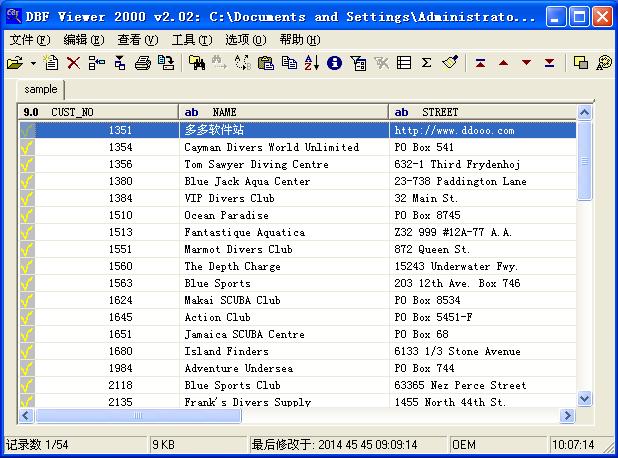
Task: Select the cell 'Fantastique Aquatica'
Action: [284, 232]
